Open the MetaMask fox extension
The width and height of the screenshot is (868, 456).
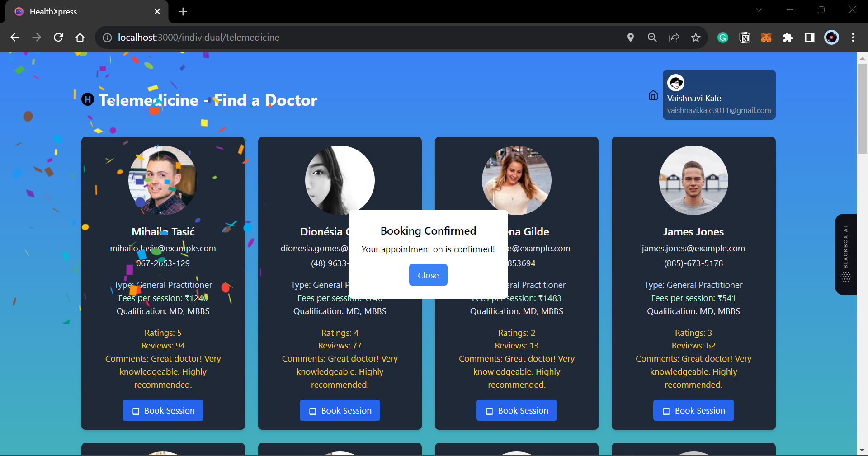coord(766,38)
